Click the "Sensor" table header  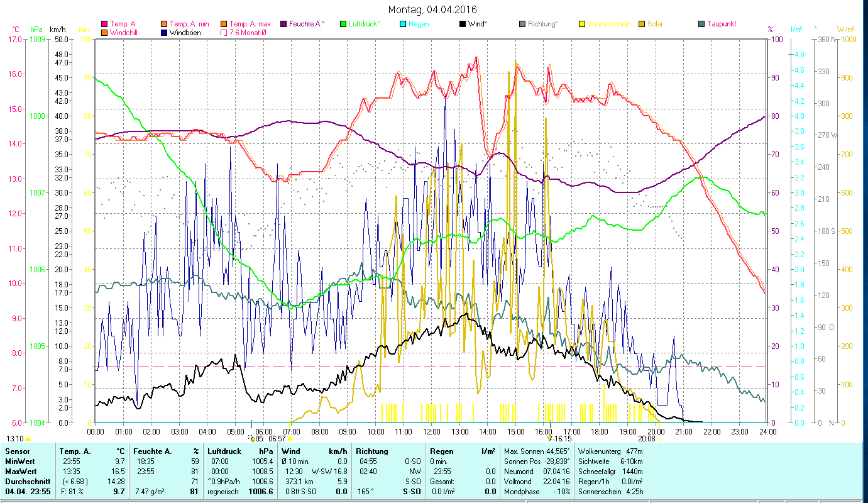(x=17, y=451)
